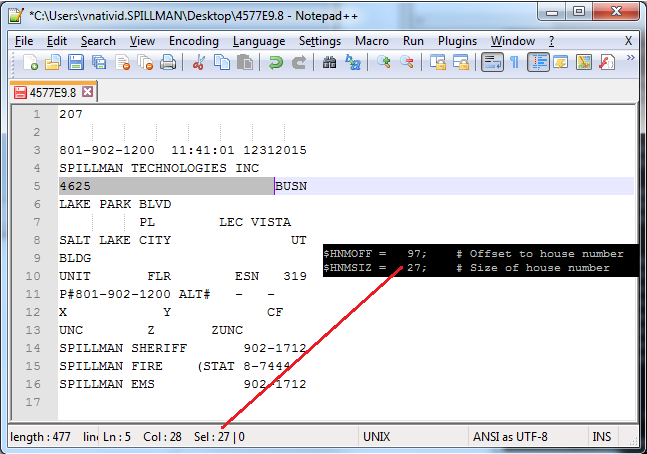The height and width of the screenshot is (454, 647).
Task: Open the Settings menu
Action: 320,41
